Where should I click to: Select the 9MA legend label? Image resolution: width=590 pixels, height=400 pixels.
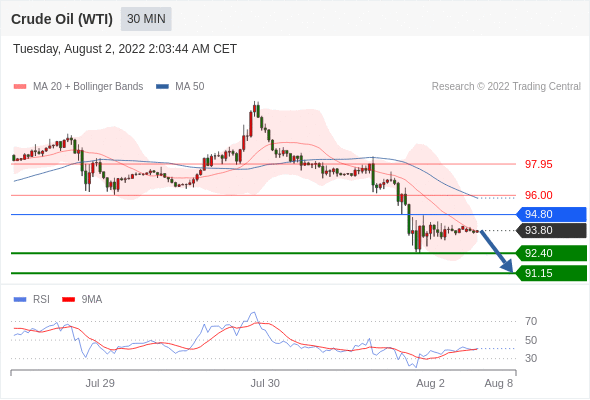pyautogui.click(x=92, y=299)
